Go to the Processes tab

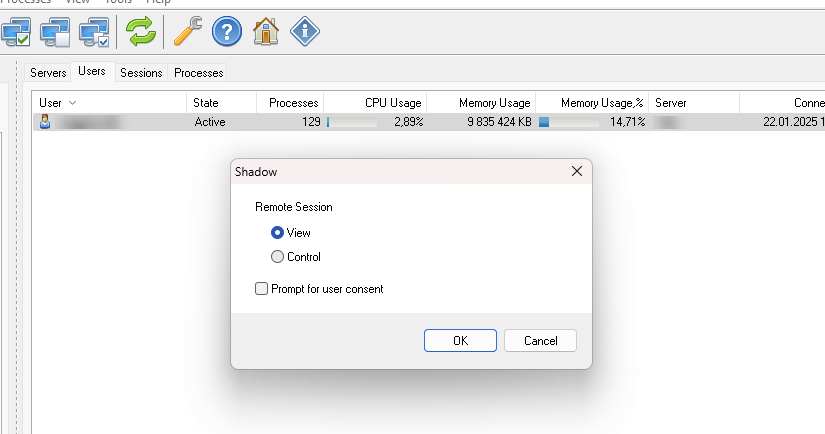(x=198, y=73)
